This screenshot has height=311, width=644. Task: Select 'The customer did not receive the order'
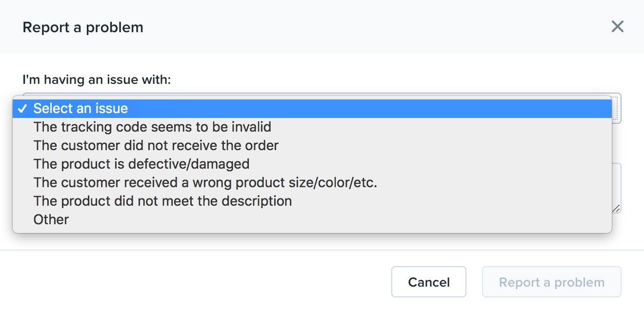click(156, 146)
